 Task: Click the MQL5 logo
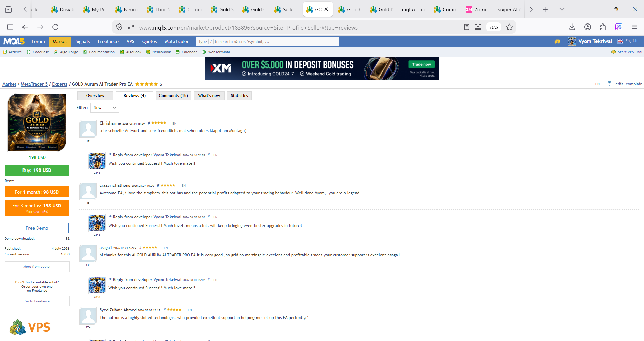14,41
